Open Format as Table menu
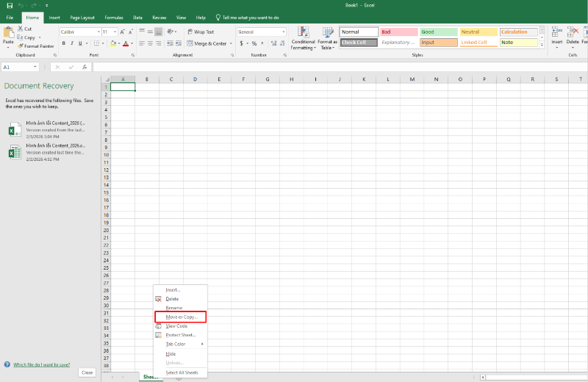Screen dimensions: 588x382 [327, 38]
